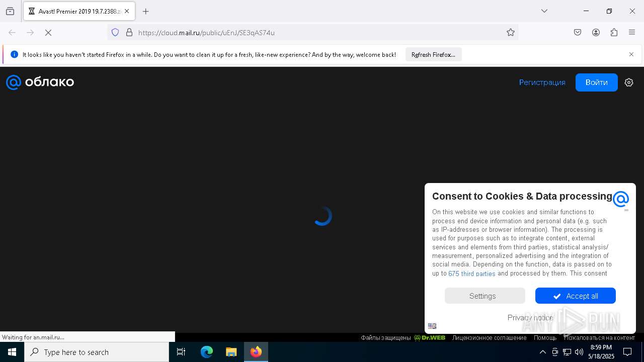Click the Войти login button
The width and height of the screenshot is (644, 362).
coord(597,82)
